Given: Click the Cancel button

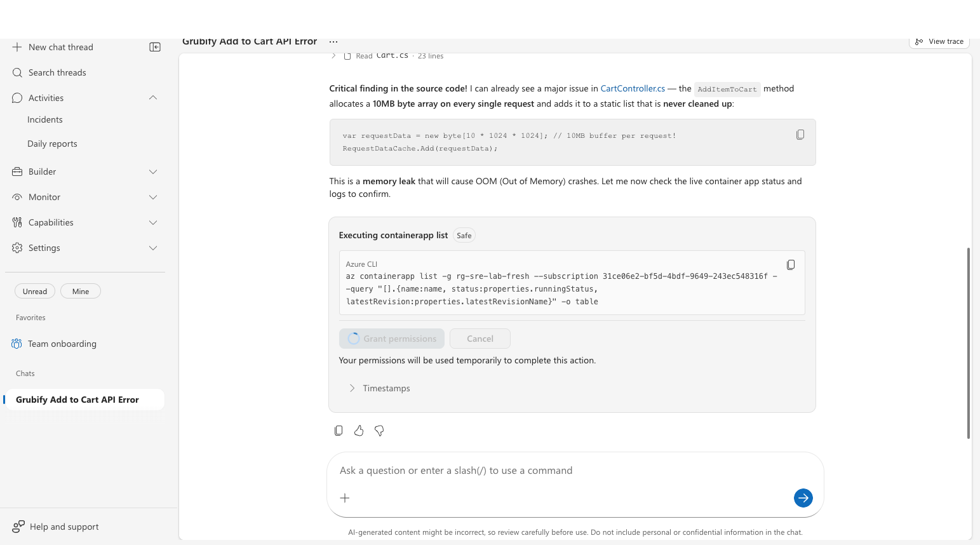Looking at the screenshot, I should coord(480,339).
